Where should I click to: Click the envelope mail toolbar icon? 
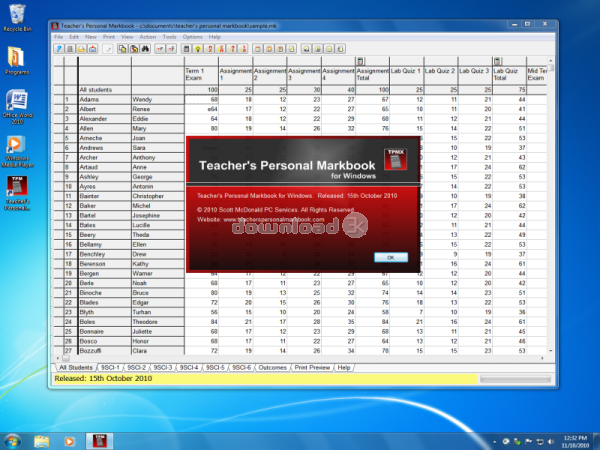coord(92,49)
